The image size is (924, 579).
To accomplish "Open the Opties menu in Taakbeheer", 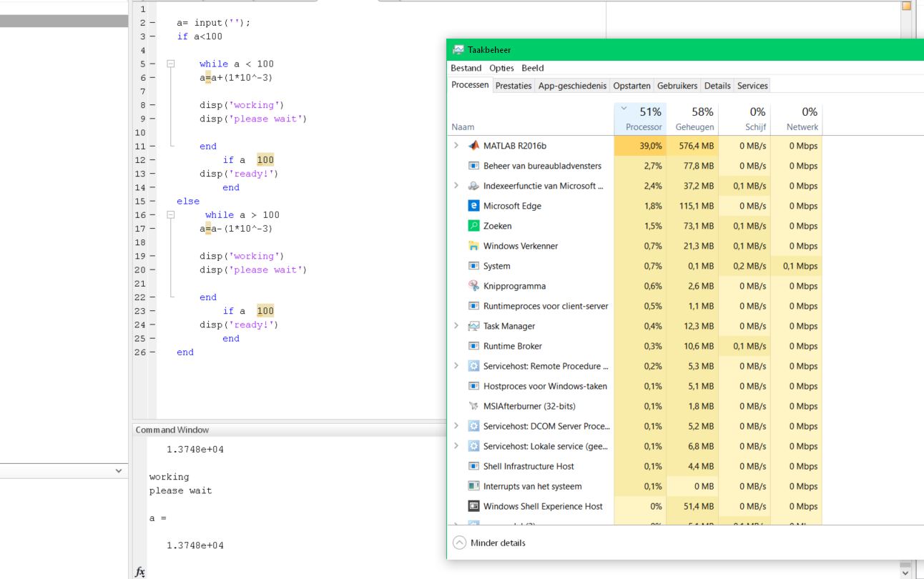I will [501, 68].
